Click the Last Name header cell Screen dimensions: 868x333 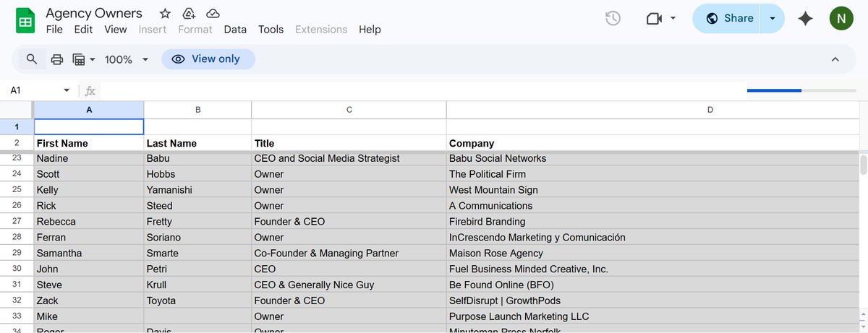[x=197, y=143]
